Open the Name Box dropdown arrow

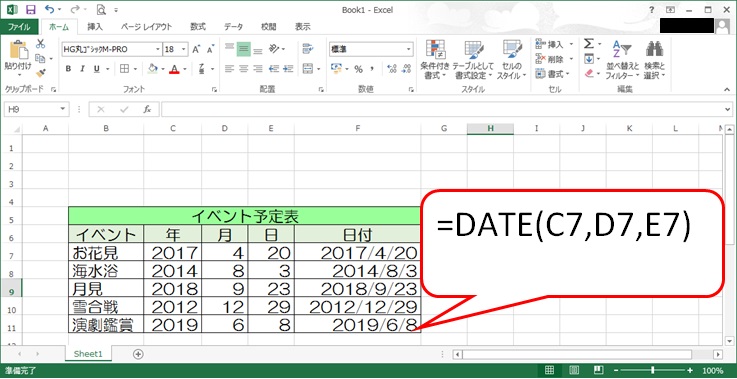63,109
